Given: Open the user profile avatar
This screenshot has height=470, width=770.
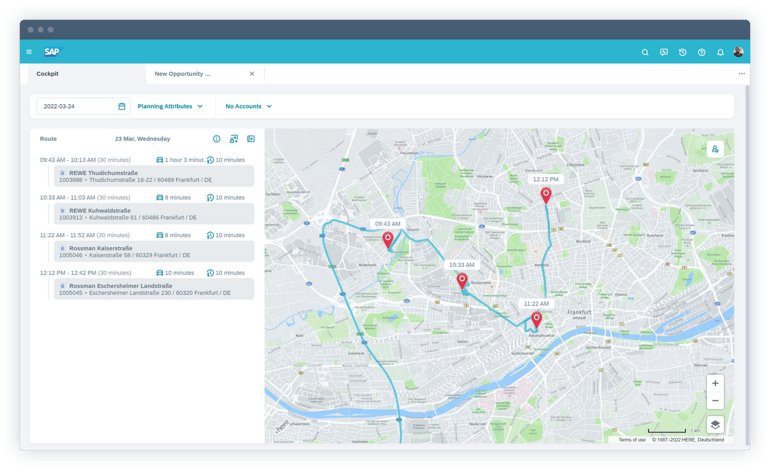Looking at the screenshot, I should point(738,52).
